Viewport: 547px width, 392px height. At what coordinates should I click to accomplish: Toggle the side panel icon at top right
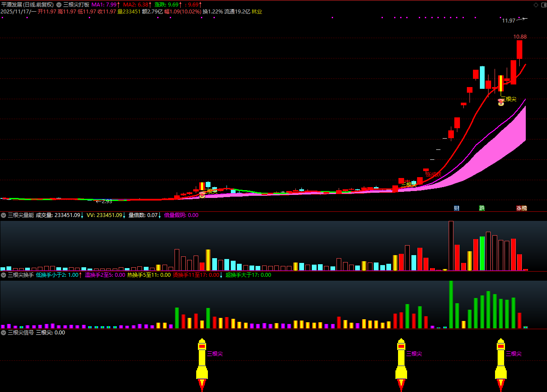pos(543,5)
